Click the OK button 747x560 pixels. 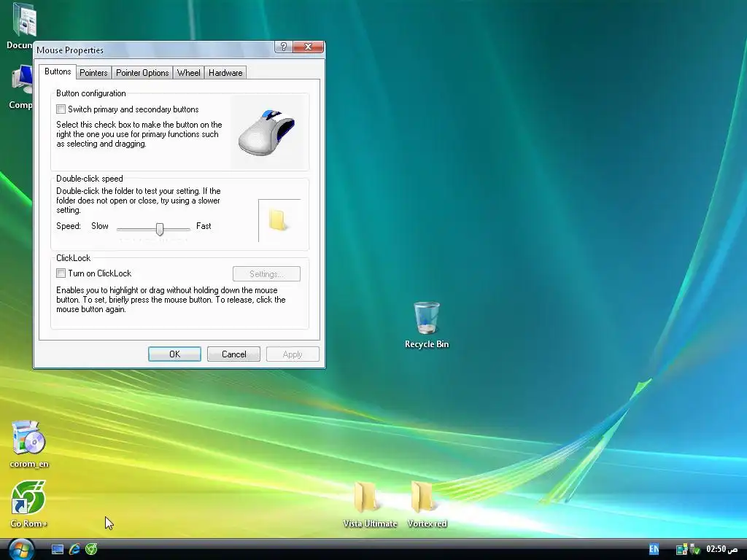pos(175,354)
